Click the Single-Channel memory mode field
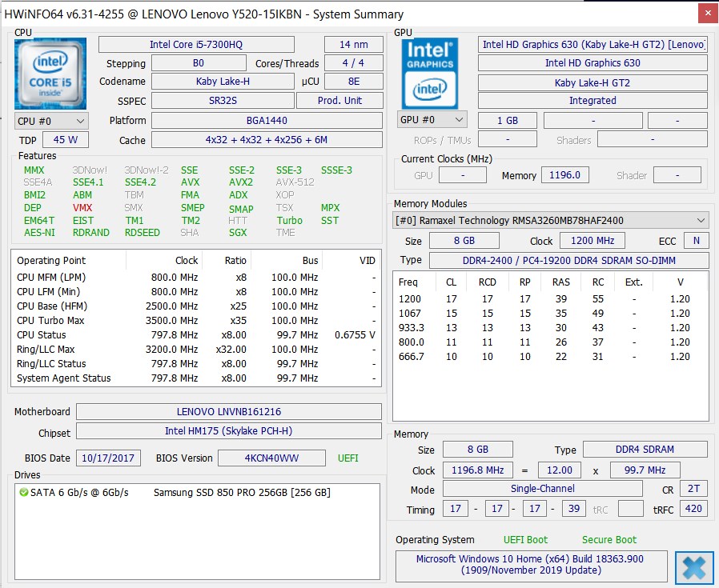 pos(542,489)
